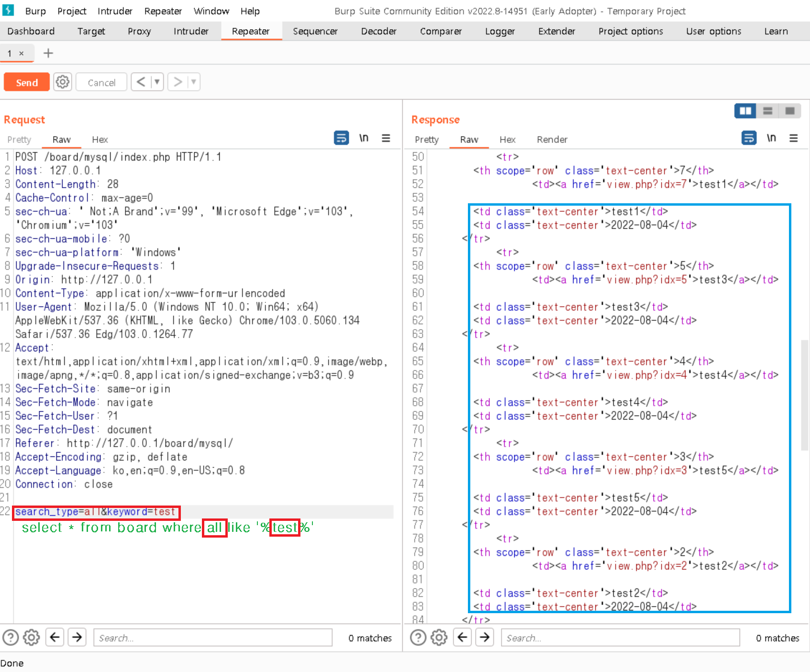The width and height of the screenshot is (810, 672).
Task: Select the response Raw view tab
Action: pyautogui.click(x=469, y=139)
